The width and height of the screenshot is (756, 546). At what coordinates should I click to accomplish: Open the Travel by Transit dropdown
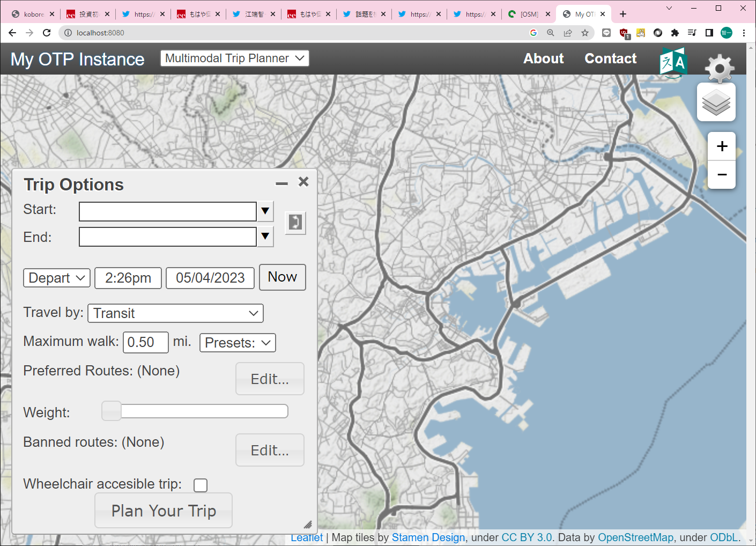pos(175,313)
